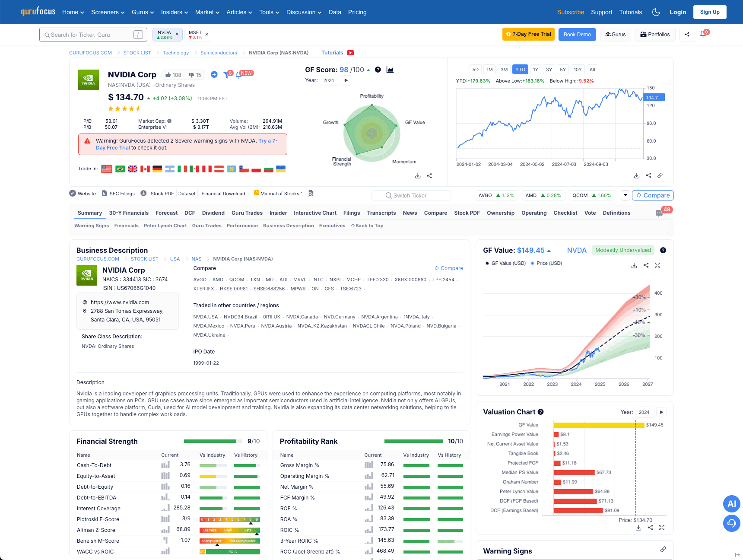Click Beneish M-Score manipulator bar
The image size is (743, 560).
(x=230, y=541)
